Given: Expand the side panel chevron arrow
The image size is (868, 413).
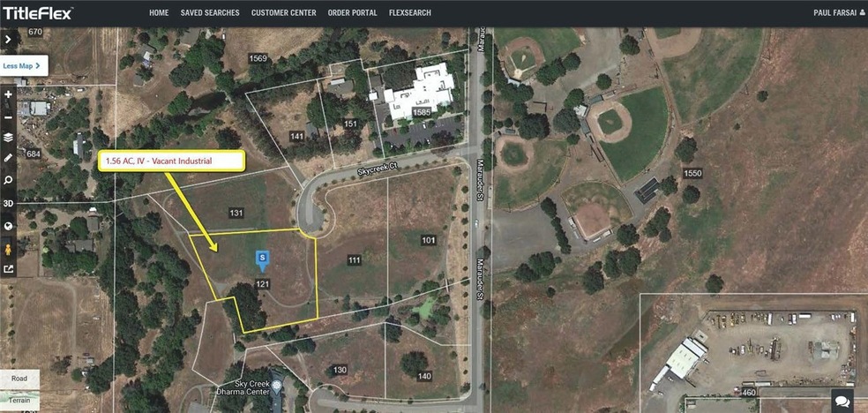Looking at the screenshot, I should coord(8,40).
